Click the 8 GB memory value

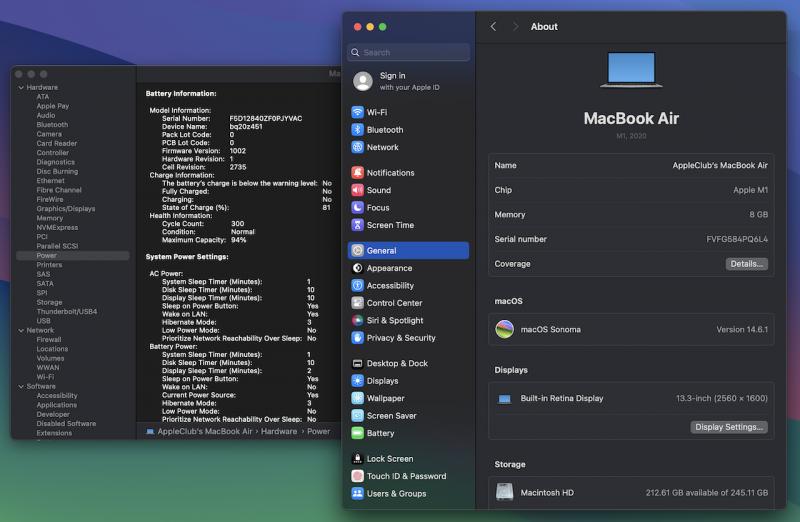coord(758,215)
